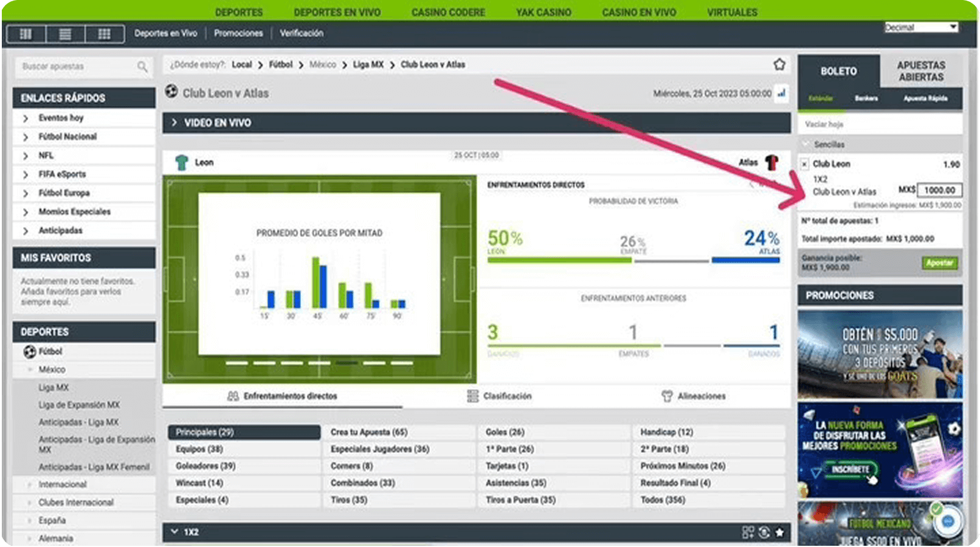Click the green Apostar button
This screenshot has height=547, width=980.
[939, 263]
